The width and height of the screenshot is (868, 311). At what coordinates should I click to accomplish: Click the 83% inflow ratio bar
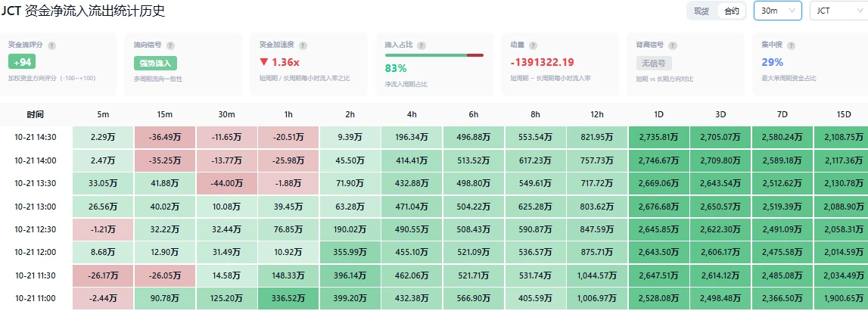434,55
